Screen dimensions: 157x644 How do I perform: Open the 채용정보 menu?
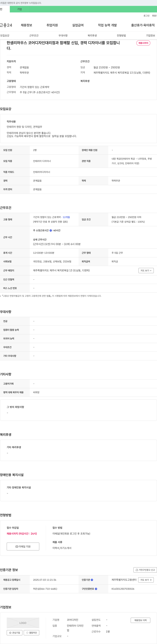(26, 25)
